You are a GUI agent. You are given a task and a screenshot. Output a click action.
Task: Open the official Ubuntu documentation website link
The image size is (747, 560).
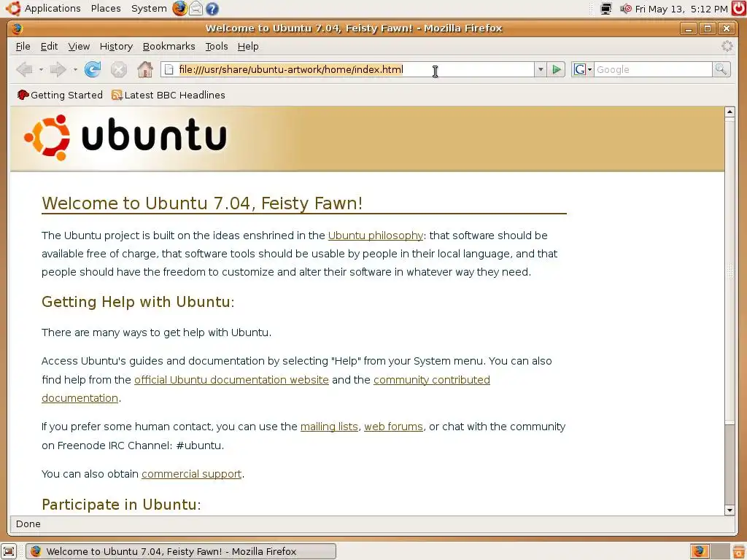point(231,379)
